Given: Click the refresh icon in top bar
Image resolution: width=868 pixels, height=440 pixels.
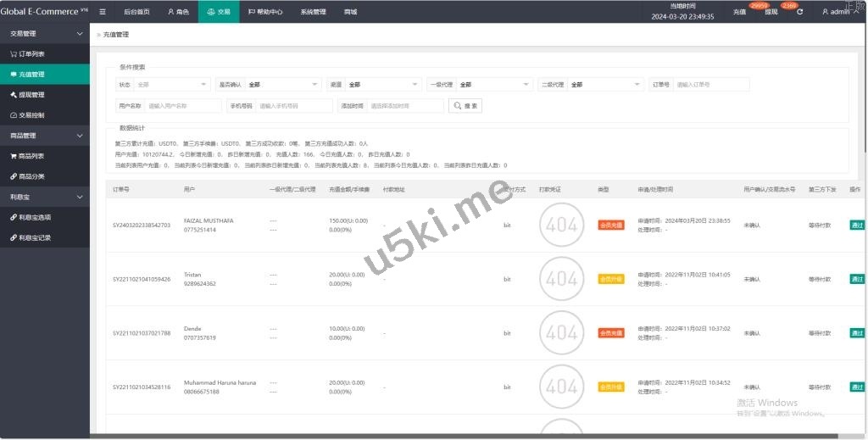Looking at the screenshot, I should tap(799, 12).
